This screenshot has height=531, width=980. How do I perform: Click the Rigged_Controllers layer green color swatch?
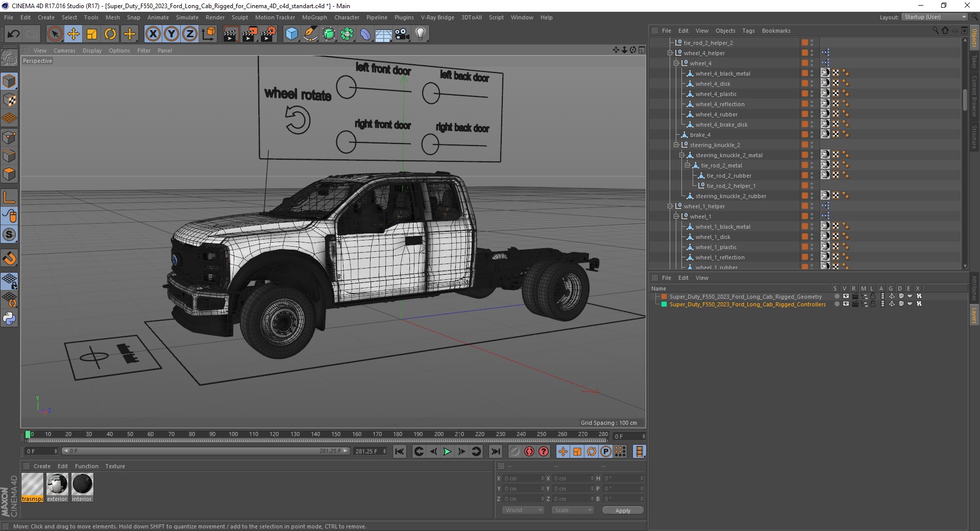(664, 304)
